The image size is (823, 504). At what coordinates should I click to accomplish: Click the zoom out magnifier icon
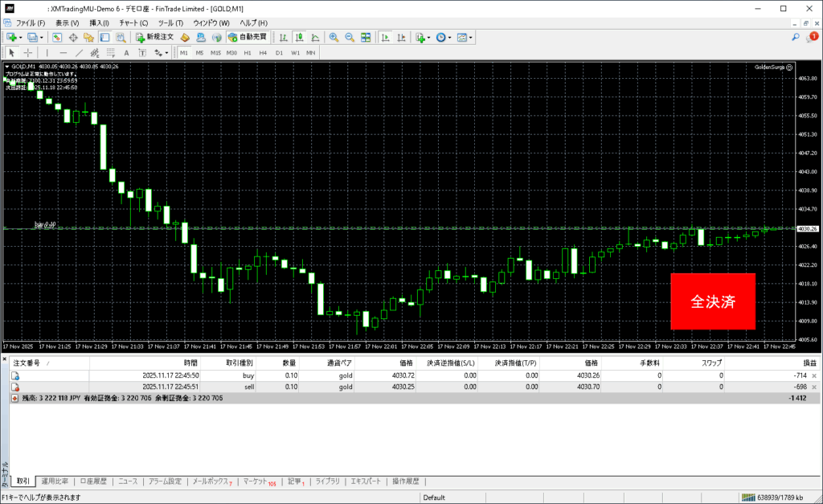click(350, 37)
